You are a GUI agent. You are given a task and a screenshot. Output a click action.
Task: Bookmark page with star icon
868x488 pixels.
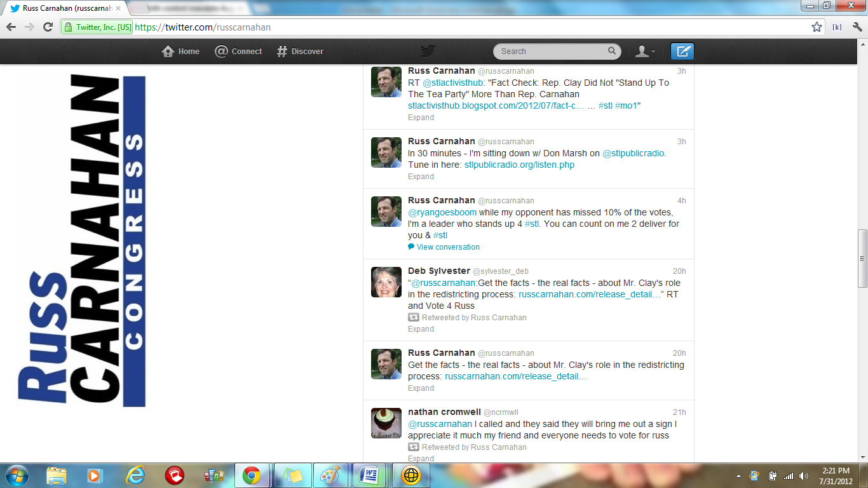click(x=817, y=27)
